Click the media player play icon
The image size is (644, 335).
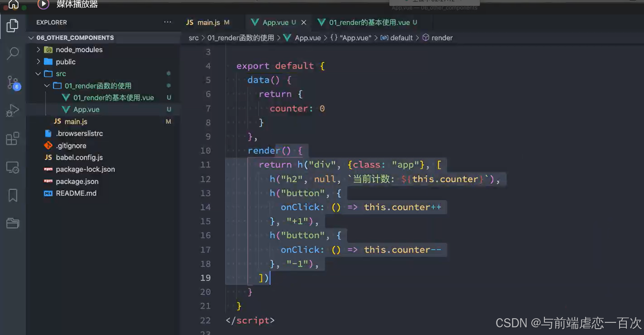(x=43, y=5)
